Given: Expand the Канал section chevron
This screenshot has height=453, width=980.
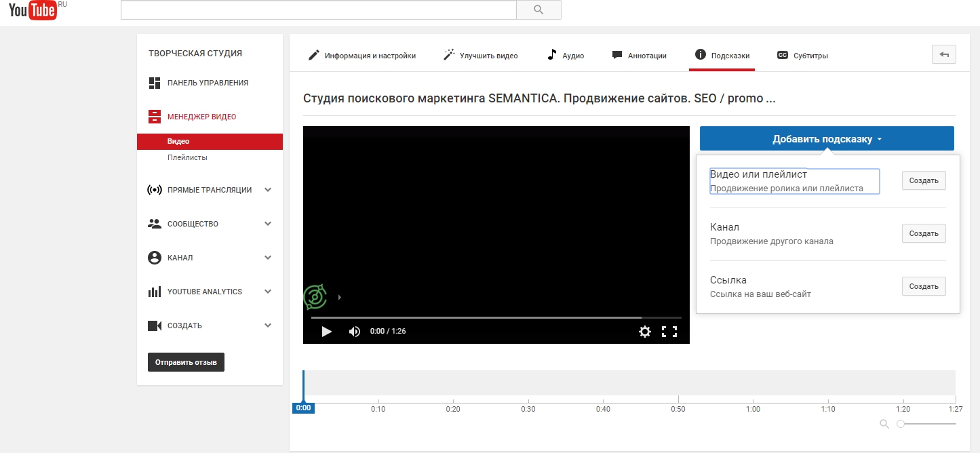Looking at the screenshot, I should tap(268, 258).
